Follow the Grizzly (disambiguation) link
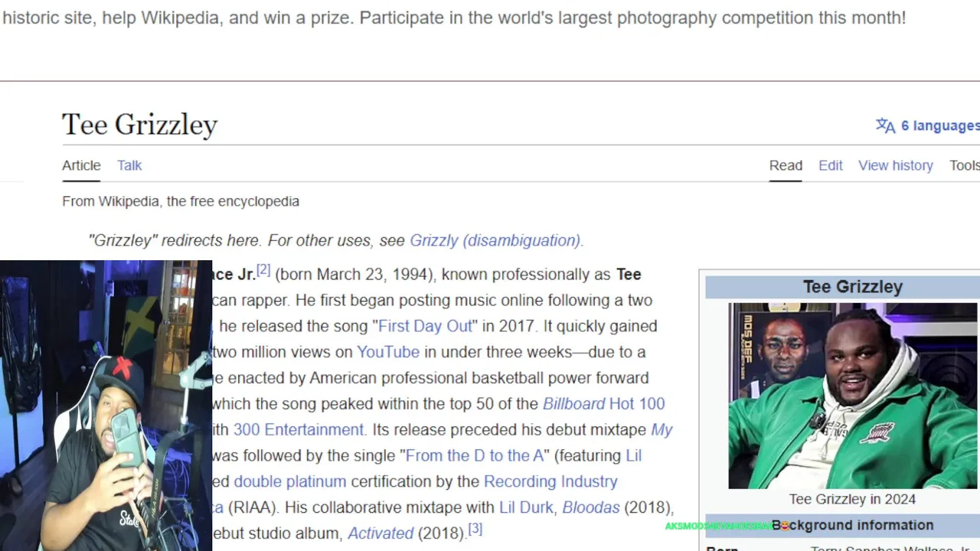The image size is (980, 551). tap(496, 240)
